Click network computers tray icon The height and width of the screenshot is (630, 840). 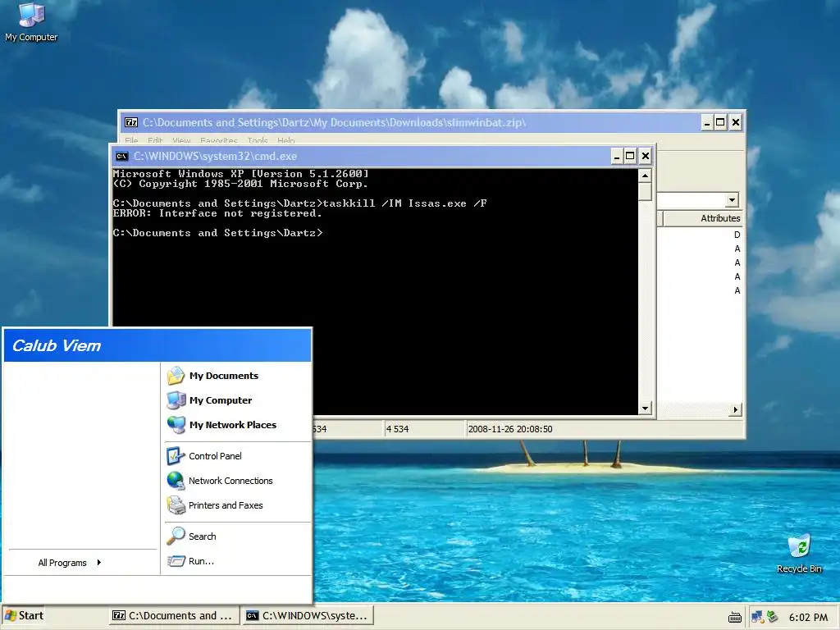tap(757, 617)
